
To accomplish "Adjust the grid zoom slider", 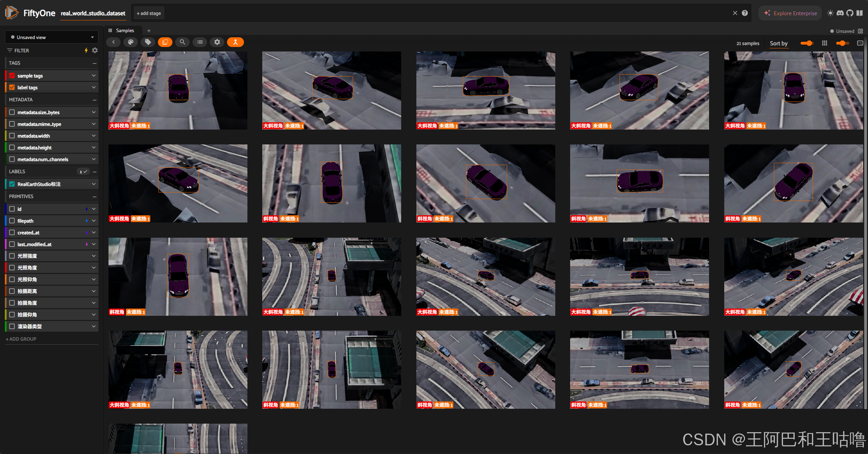I will point(842,43).
